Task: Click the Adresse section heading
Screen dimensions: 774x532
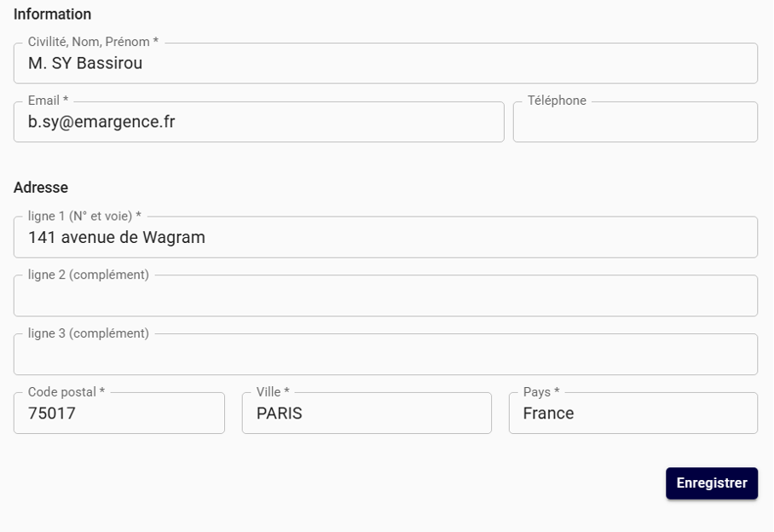Action: (x=41, y=188)
